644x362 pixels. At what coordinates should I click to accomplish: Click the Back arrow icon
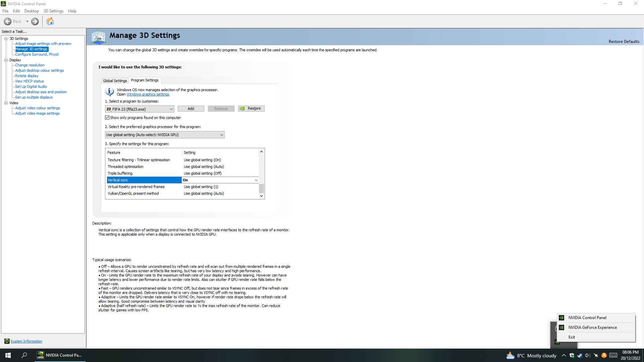(8, 21)
